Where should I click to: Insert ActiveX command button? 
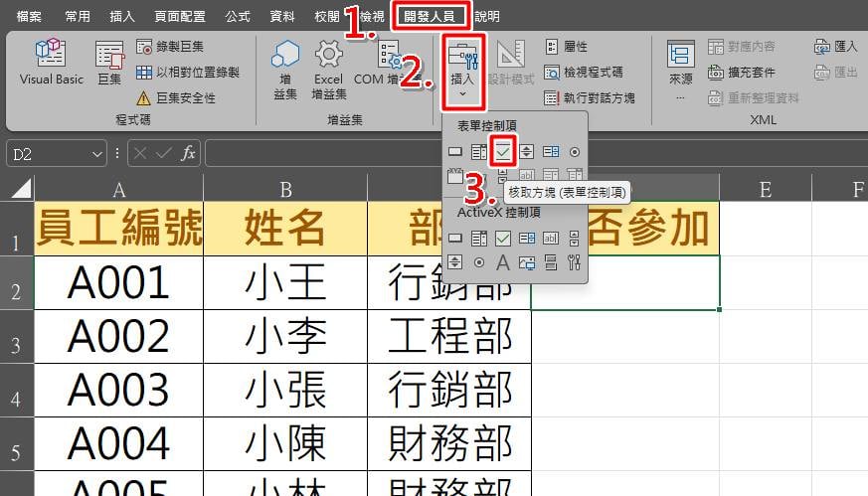coord(455,239)
